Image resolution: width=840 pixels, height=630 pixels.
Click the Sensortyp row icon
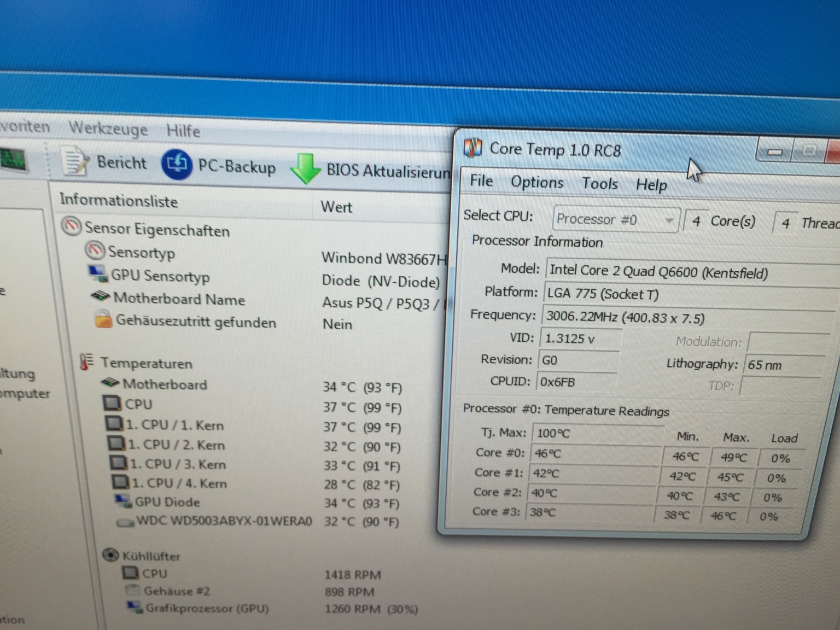pos(95,250)
